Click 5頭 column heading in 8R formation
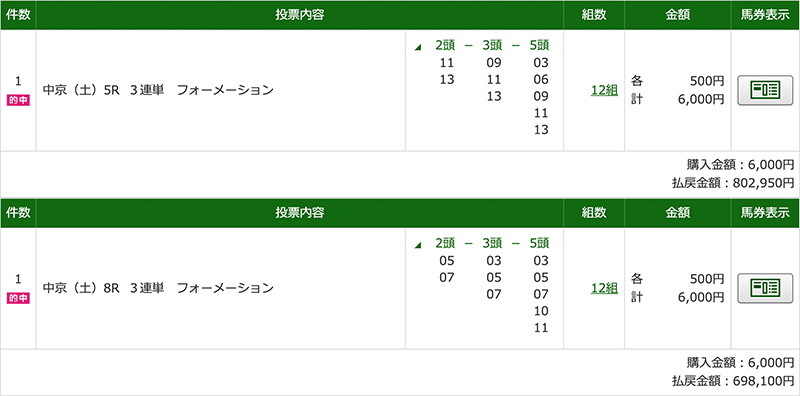 (x=540, y=243)
